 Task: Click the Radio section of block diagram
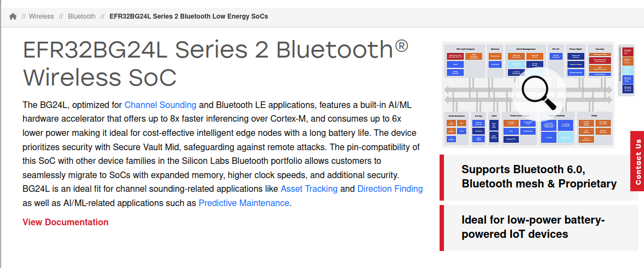pyautogui.click(x=594, y=128)
